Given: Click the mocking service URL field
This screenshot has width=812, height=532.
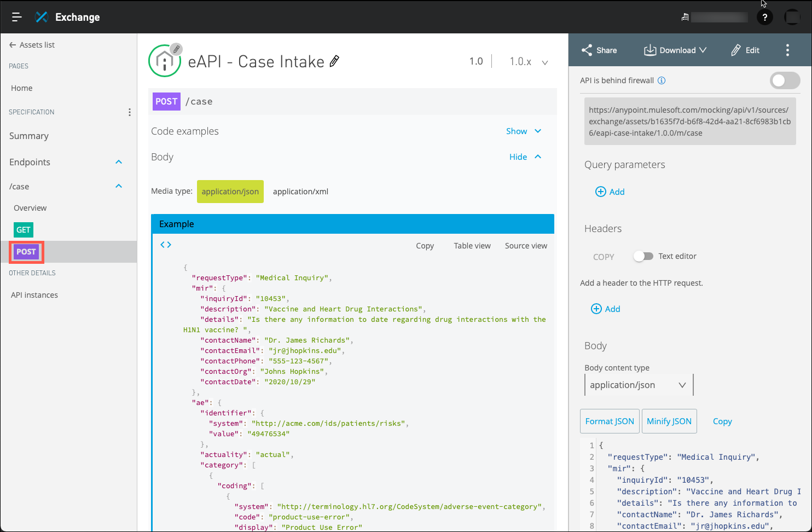Looking at the screenshot, I should (x=689, y=122).
